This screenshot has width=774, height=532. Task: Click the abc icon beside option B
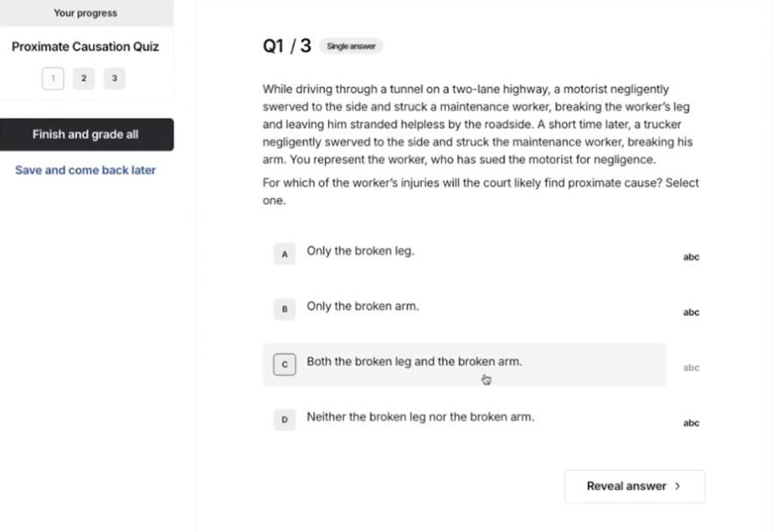691,312
